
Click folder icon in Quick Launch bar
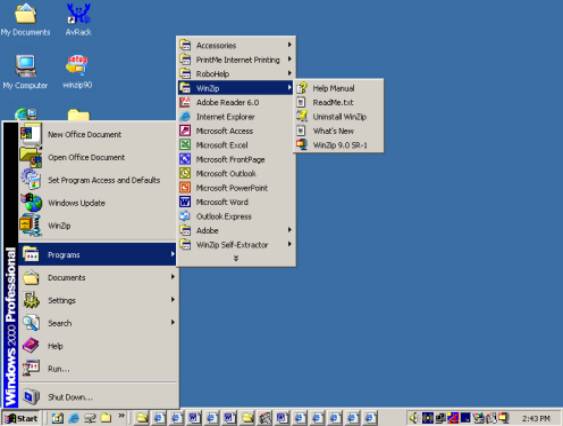106,418
